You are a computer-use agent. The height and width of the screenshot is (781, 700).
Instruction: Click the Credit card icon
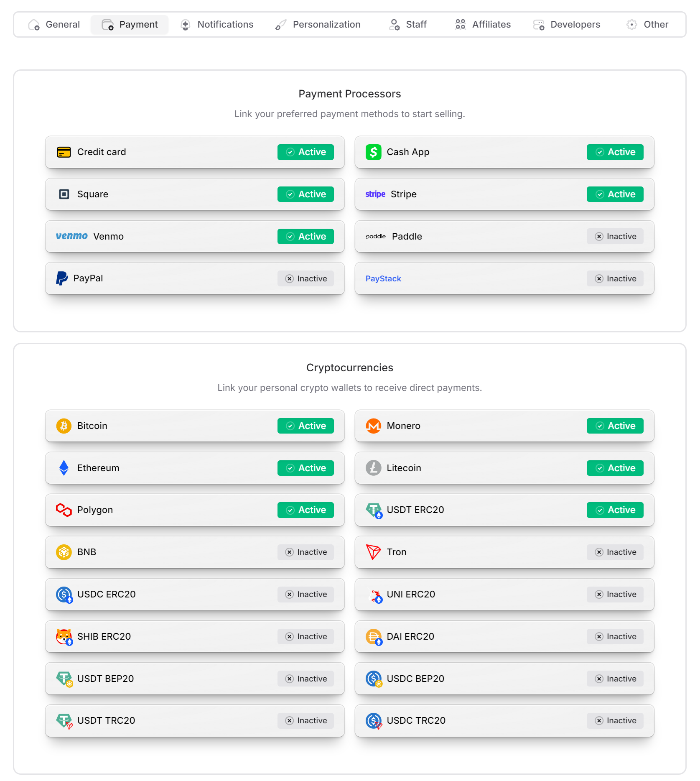64,152
